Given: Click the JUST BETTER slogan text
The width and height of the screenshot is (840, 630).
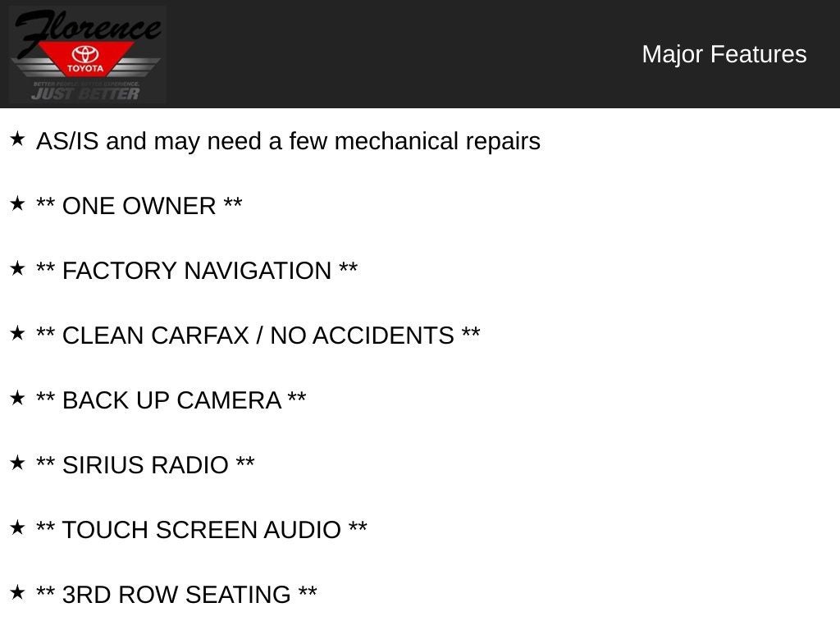Looking at the screenshot, I should [85, 94].
